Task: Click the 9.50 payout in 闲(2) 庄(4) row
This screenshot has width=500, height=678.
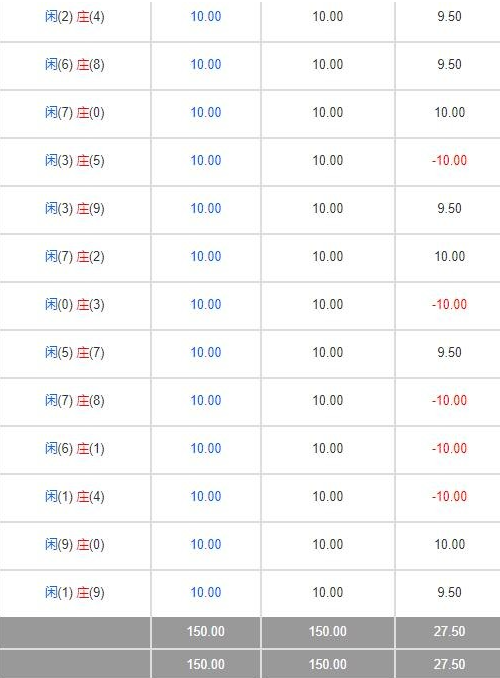Action: click(449, 16)
